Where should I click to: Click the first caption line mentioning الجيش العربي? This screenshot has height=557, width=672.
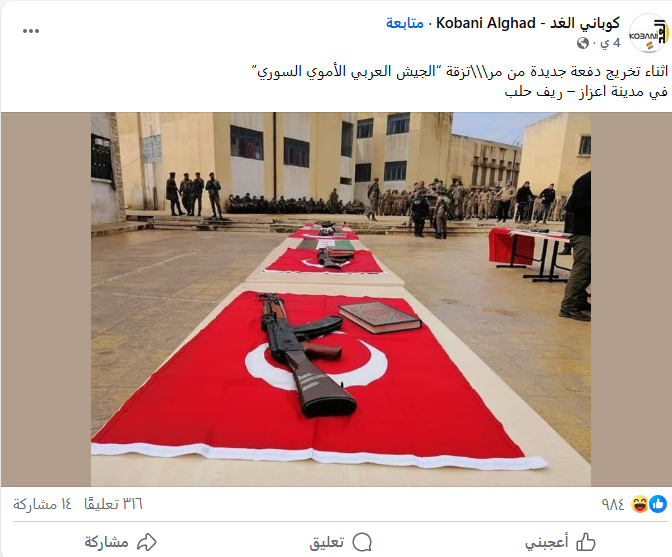(460, 72)
